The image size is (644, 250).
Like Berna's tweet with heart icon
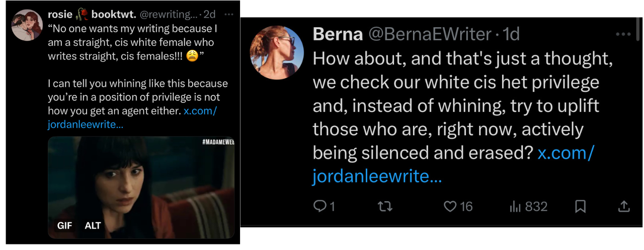pos(450,206)
